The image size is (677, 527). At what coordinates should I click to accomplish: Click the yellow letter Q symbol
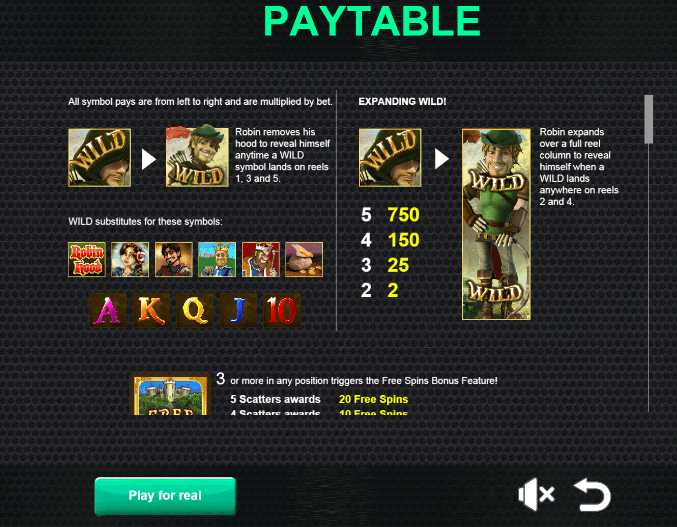tap(195, 310)
